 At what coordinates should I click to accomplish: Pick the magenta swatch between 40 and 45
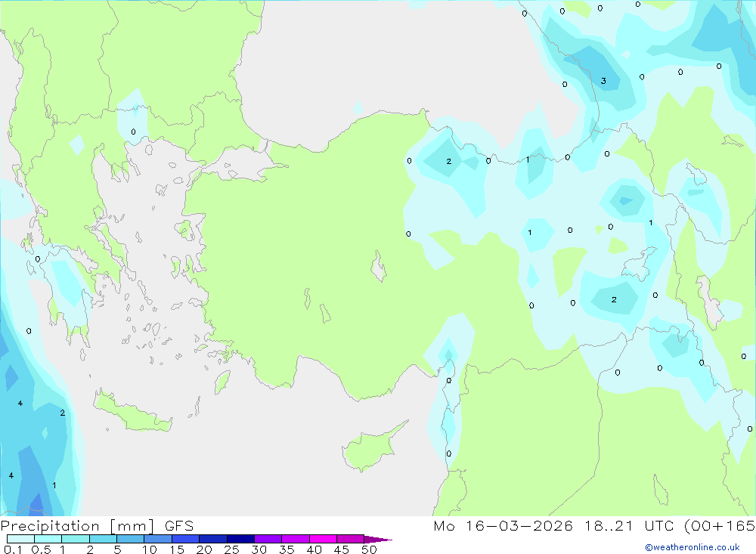point(323,539)
